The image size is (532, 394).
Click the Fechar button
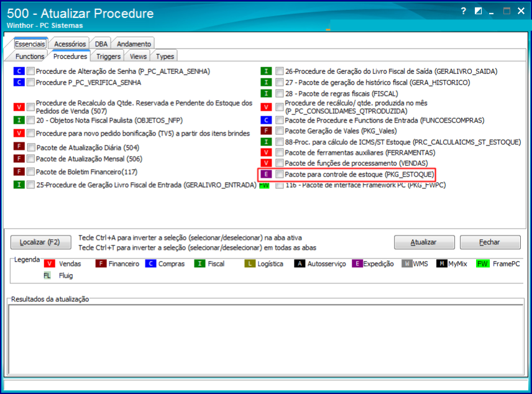[x=490, y=242]
